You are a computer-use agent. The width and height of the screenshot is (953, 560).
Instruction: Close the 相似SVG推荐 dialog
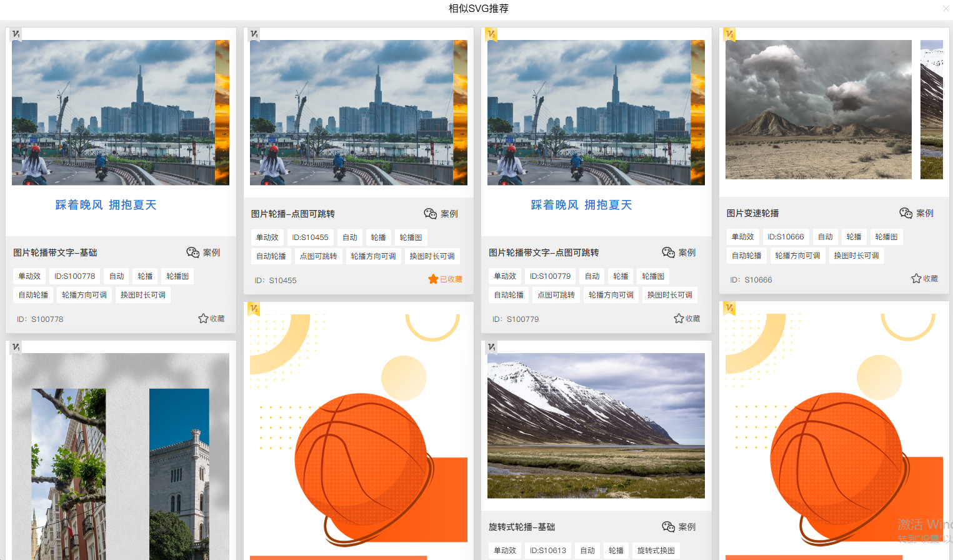946,9
